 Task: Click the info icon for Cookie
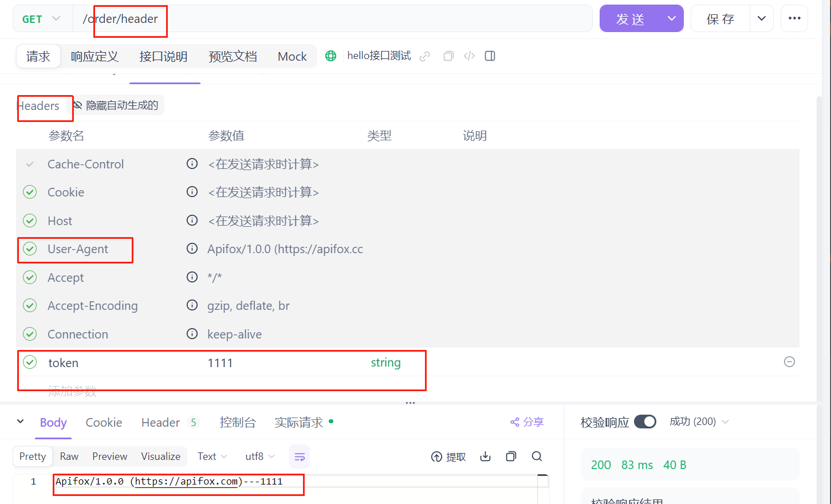pos(192,192)
